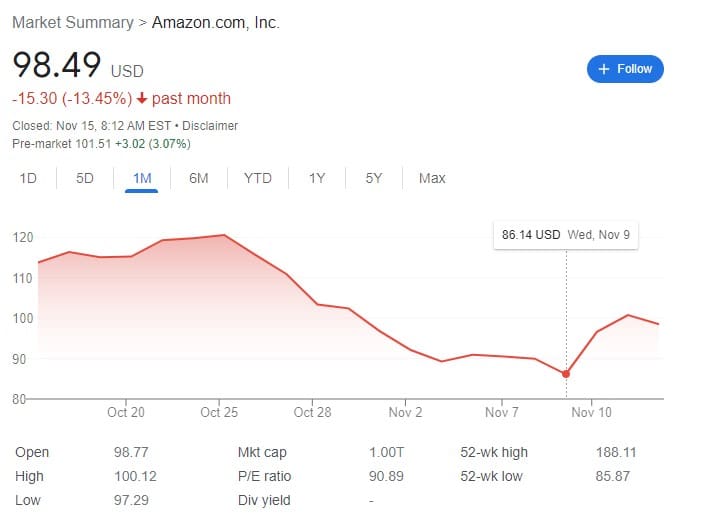Open the 6M chart range

199,178
